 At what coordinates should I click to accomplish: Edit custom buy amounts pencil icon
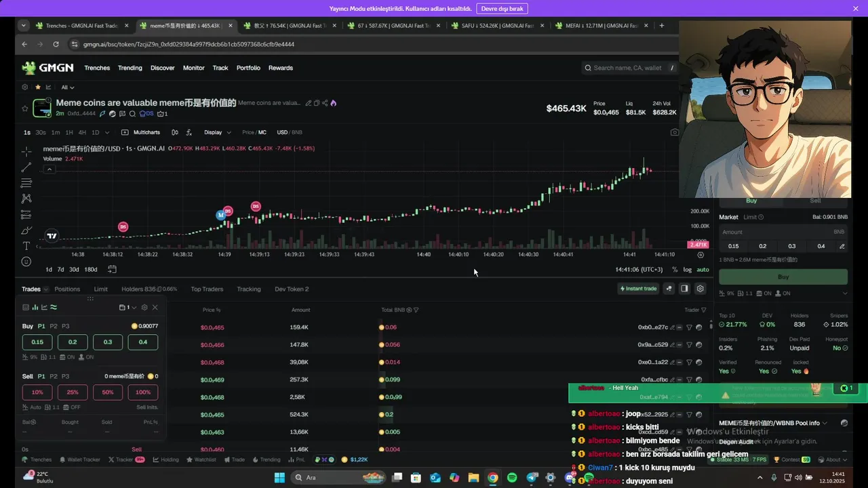pyautogui.click(x=842, y=246)
